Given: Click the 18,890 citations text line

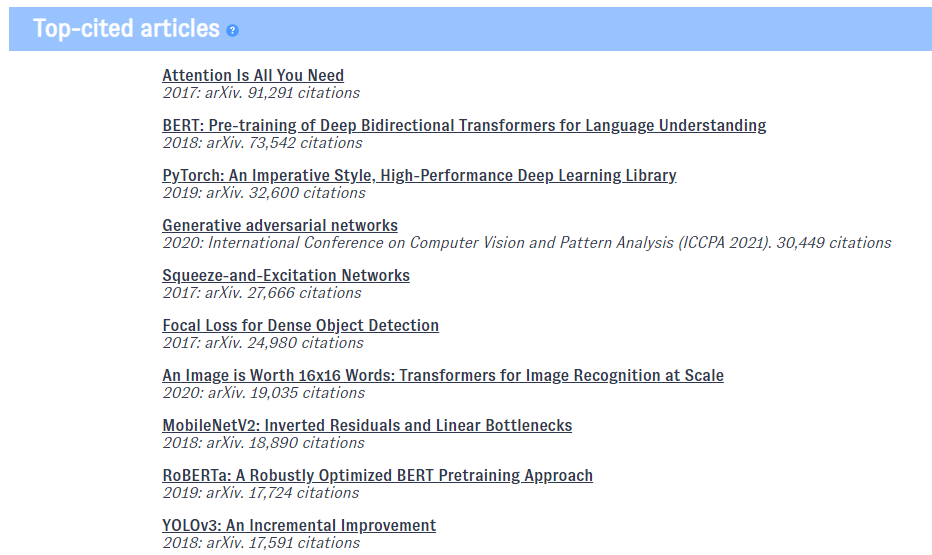Looking at the screenshot, I should point(263,443).
